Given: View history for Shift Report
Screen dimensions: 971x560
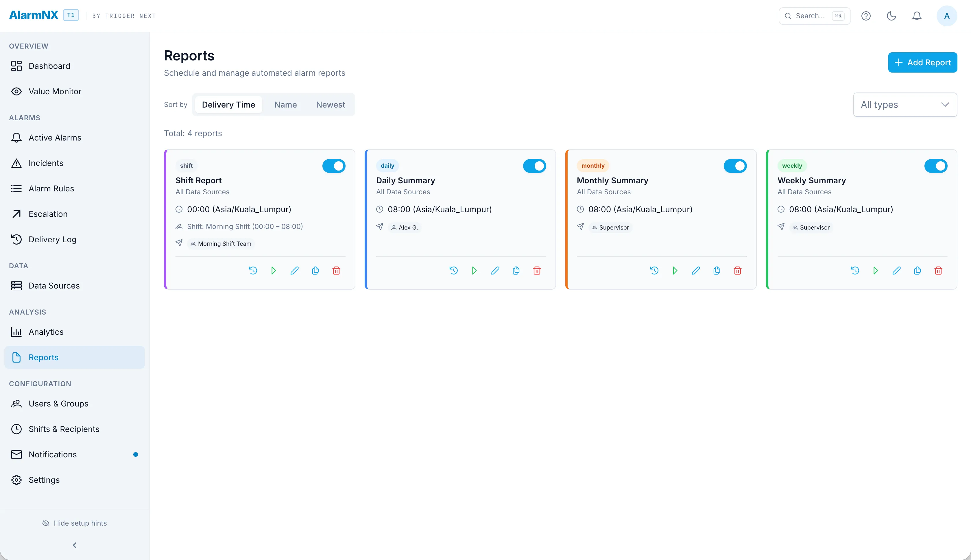Looking at the screenshot, I should click(x=253, y=271).
